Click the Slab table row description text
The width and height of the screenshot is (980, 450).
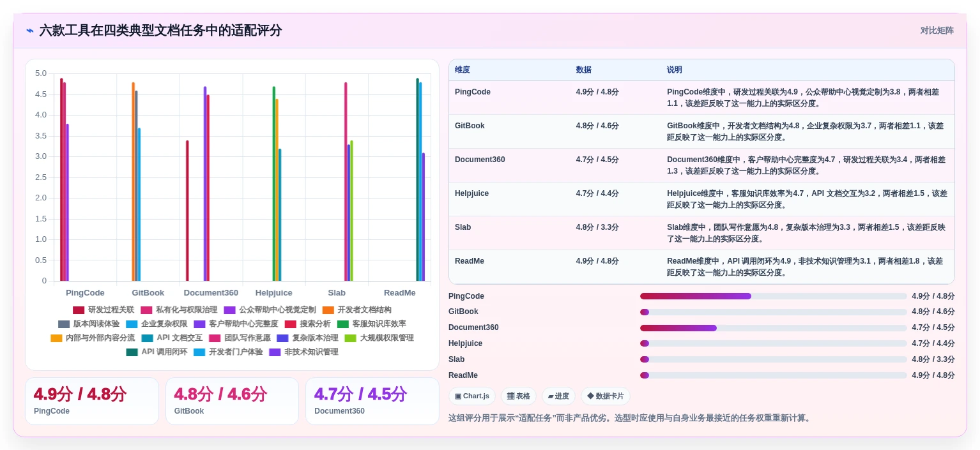pyautogui.click(x=806, y=233)
